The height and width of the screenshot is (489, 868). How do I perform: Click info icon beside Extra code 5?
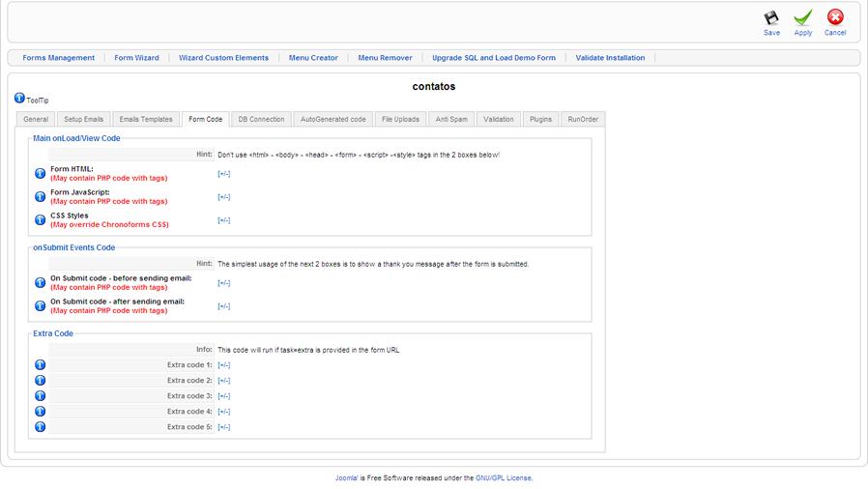tap(40, 426)
